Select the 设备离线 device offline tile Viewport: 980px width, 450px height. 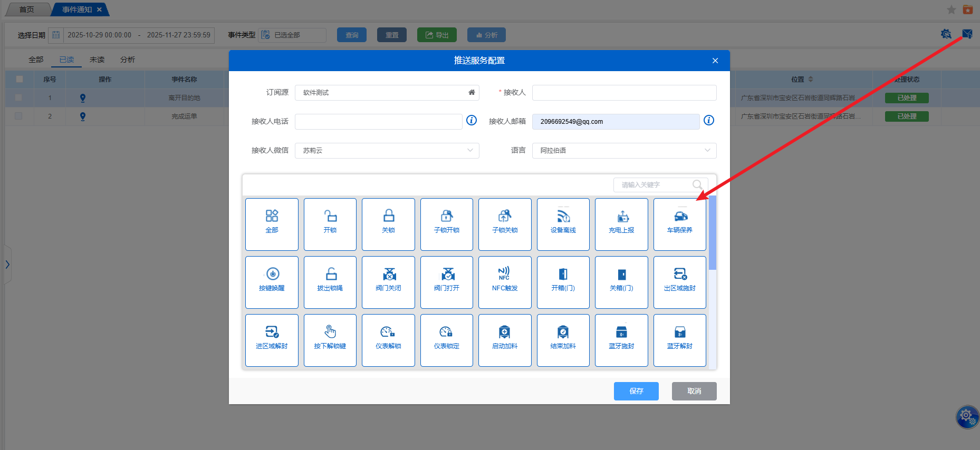click(x=563, y=224)
